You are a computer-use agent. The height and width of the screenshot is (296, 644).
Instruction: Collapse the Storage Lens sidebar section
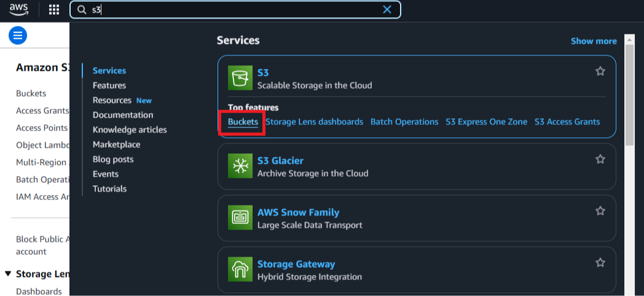(8, 274)
